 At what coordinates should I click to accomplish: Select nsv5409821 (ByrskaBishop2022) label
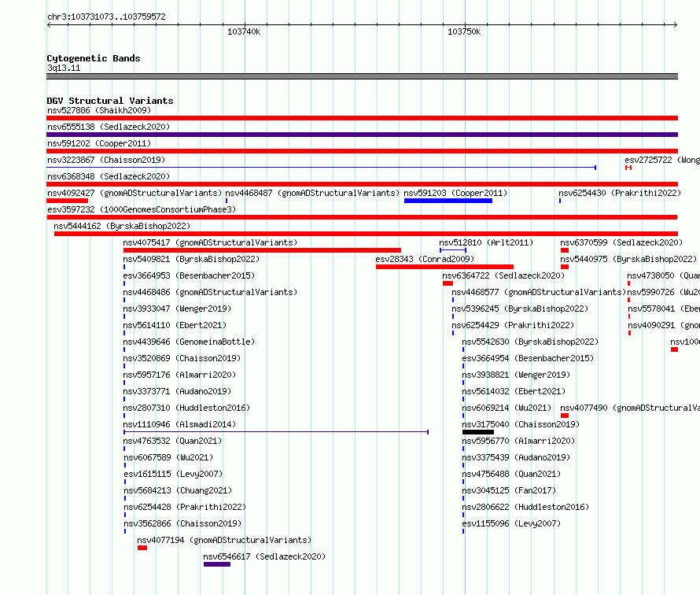click(192, 259)
